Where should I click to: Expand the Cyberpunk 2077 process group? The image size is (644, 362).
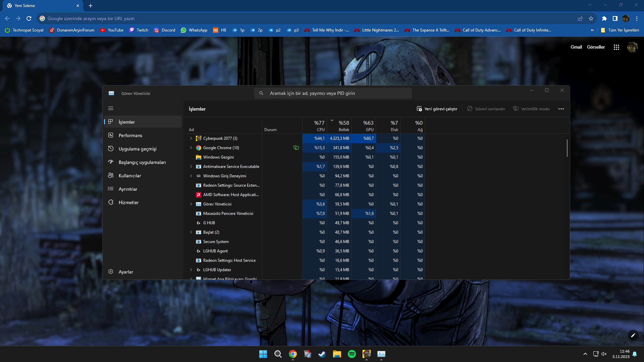coord(191,138)
